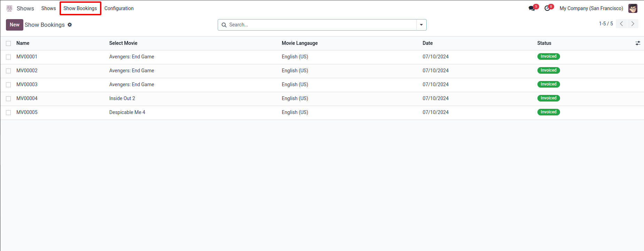Click the user avatar icon
Viewport: 644px width, 251px height.
(x=633, y=8)
